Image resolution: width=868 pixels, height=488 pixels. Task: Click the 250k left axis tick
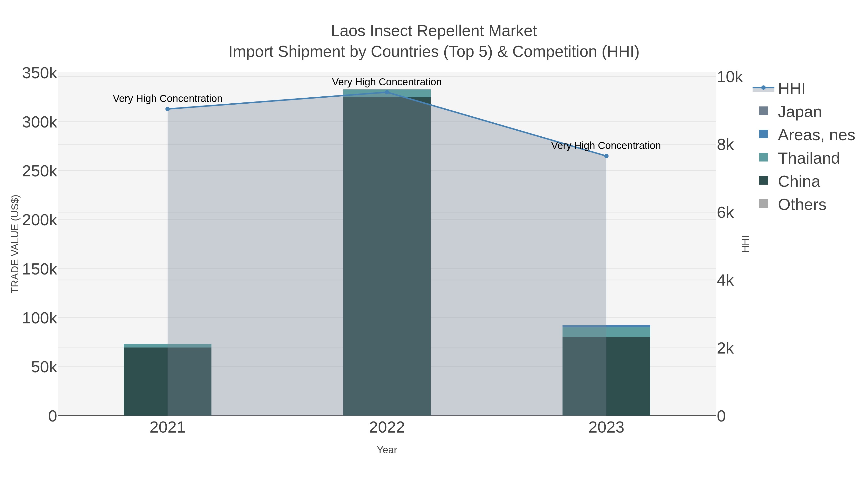click(40, 171)
